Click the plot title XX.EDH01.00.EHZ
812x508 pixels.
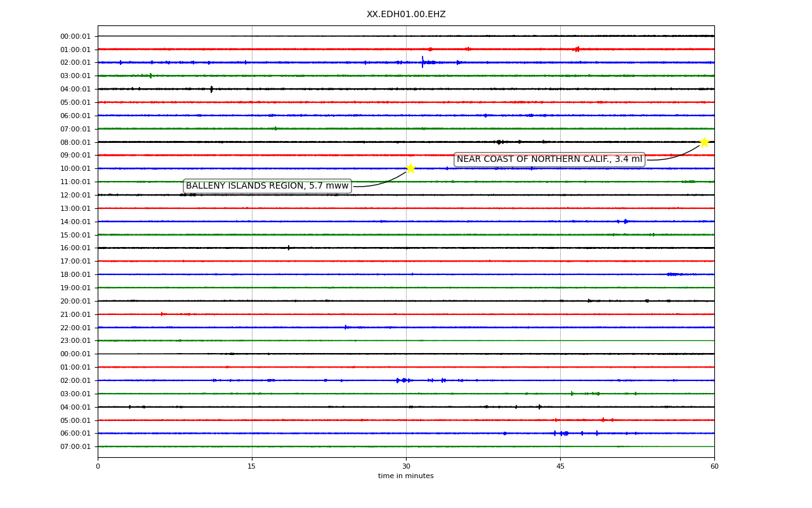(406, 14)
